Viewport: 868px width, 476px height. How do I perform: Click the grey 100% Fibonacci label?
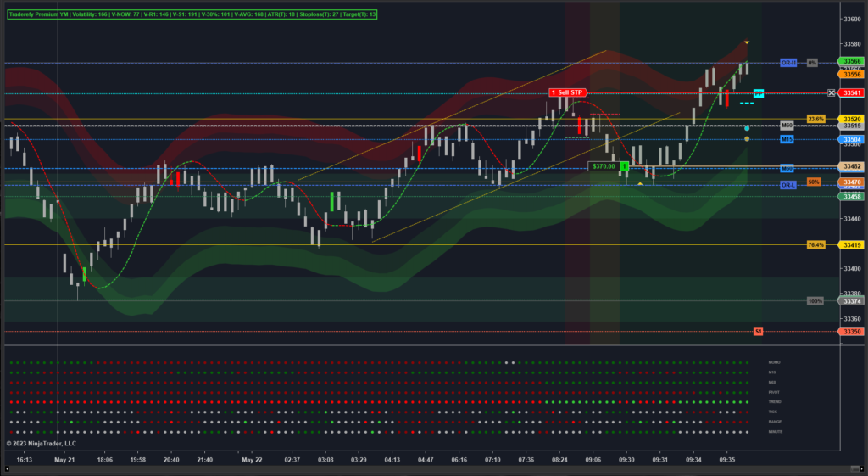tap(815, 300)
